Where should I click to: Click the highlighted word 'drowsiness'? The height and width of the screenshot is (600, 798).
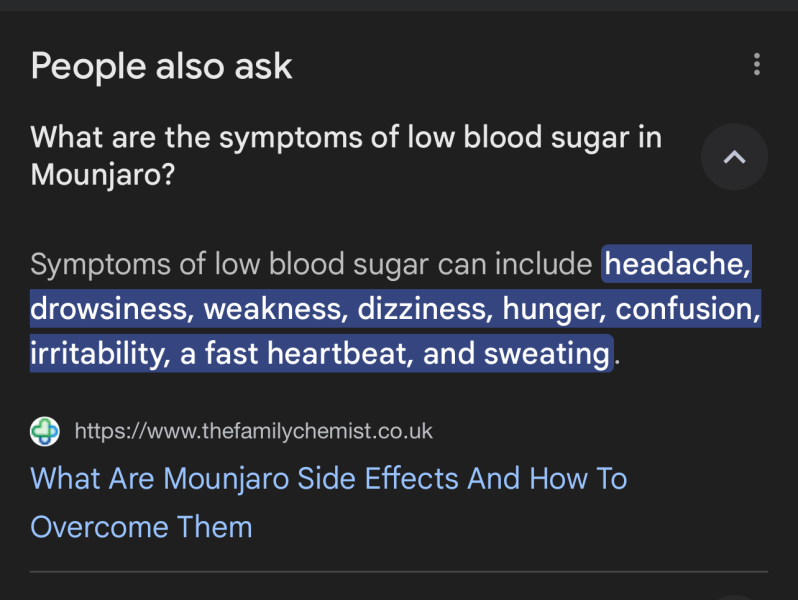point(109,309)
